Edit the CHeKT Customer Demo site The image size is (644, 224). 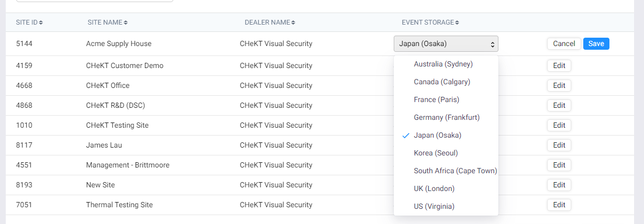pos(559,66)
